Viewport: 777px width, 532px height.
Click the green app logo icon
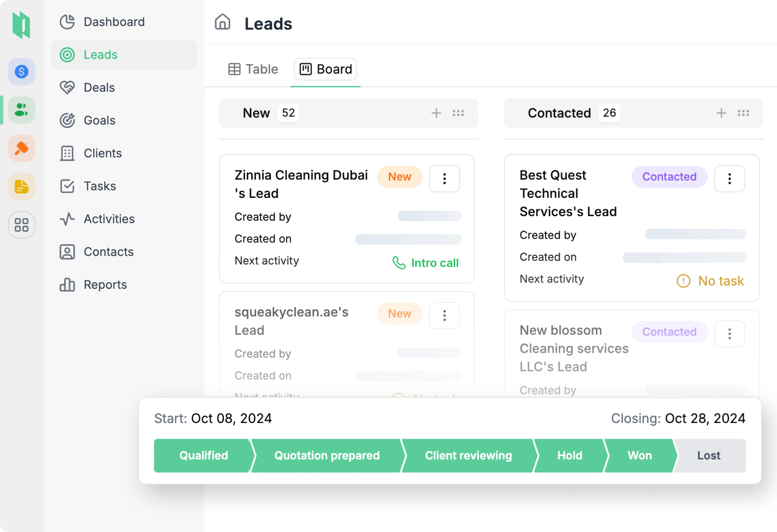coord(21,25)
